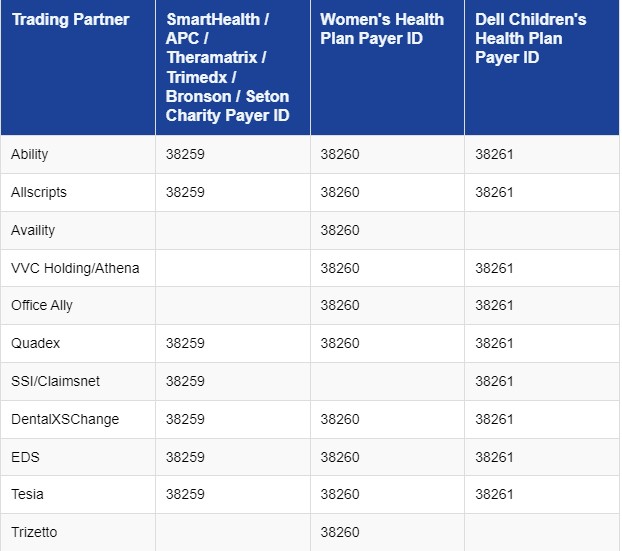Click payer ID 38259 in Ability row

tap(185, 154)
